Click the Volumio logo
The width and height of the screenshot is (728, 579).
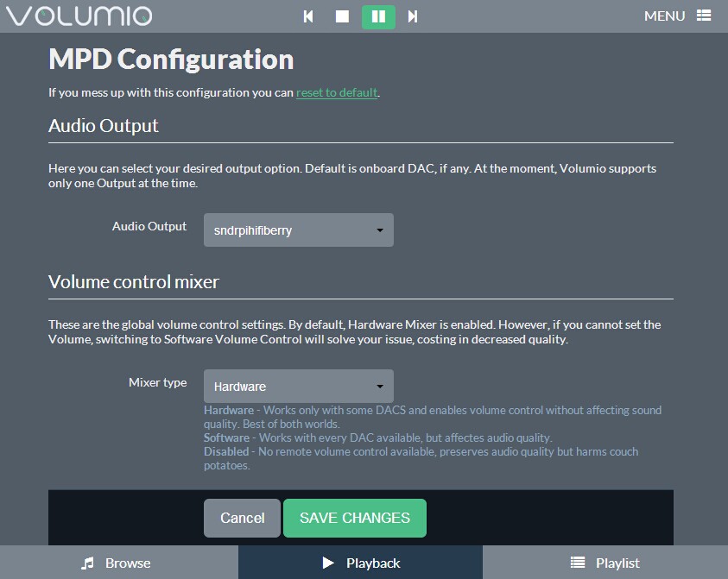pos(79,16)
